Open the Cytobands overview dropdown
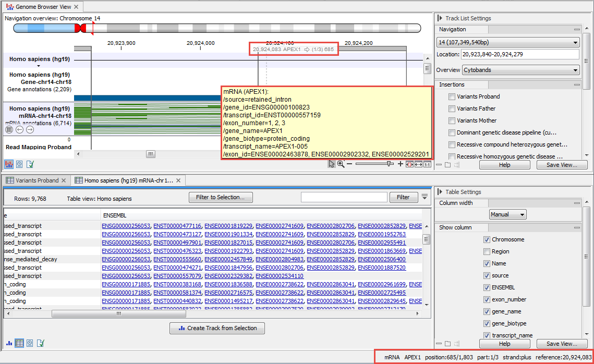 (522, 70)
